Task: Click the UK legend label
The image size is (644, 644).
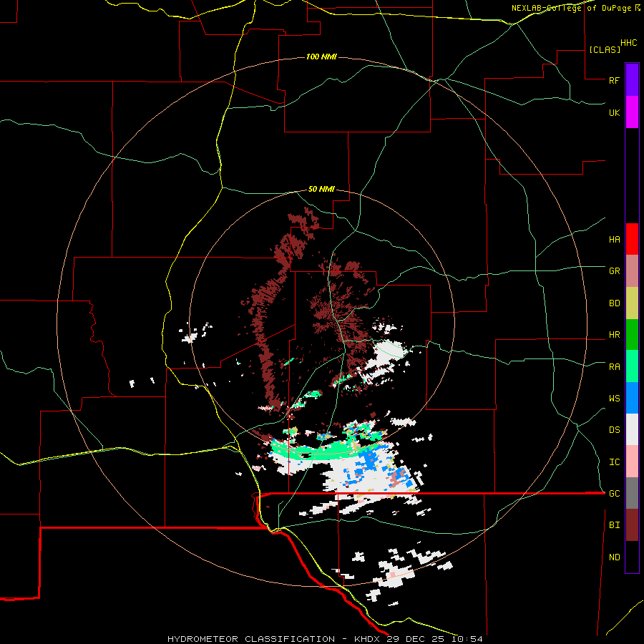Action: coord(614,112)
